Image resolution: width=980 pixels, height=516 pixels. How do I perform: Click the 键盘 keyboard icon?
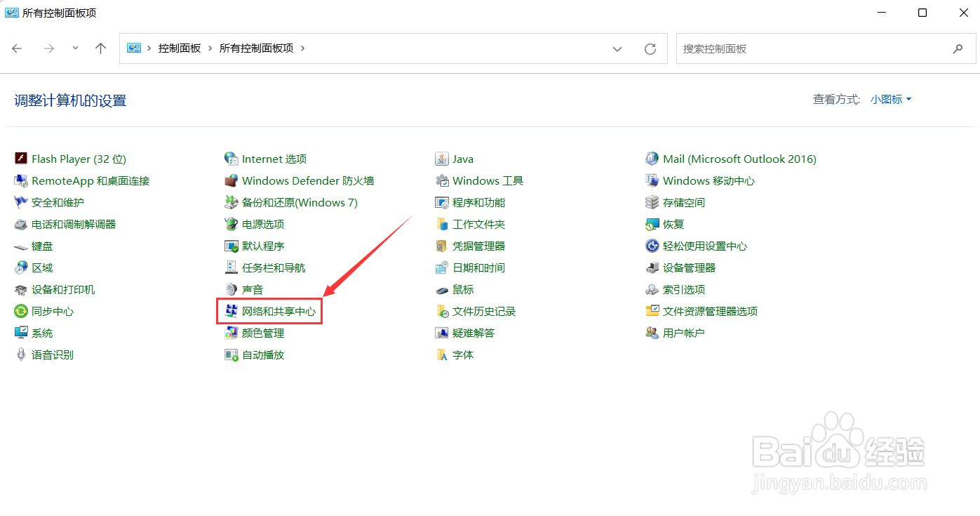pos(21,246)
